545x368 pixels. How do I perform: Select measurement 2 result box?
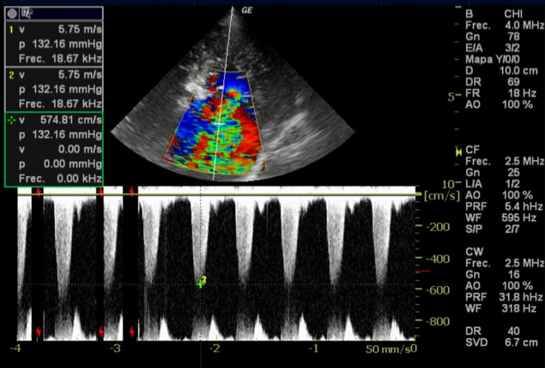[x=54, y=89]
